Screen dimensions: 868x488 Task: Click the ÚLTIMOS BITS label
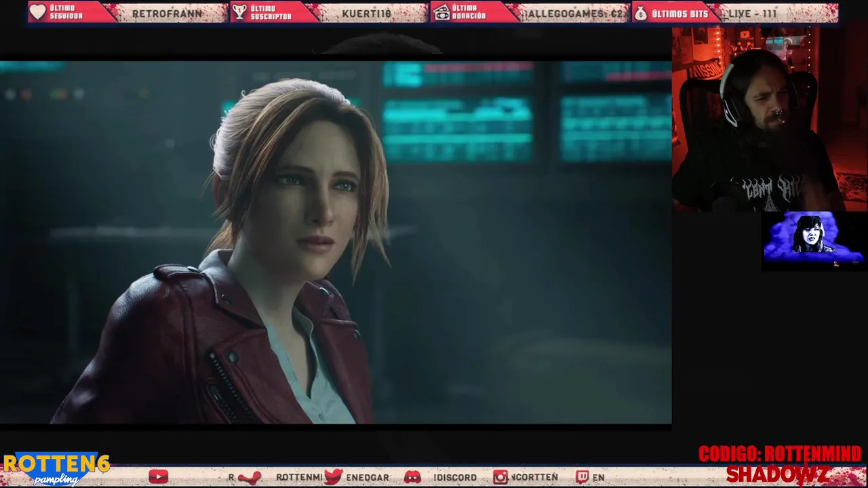coord(679,13)
